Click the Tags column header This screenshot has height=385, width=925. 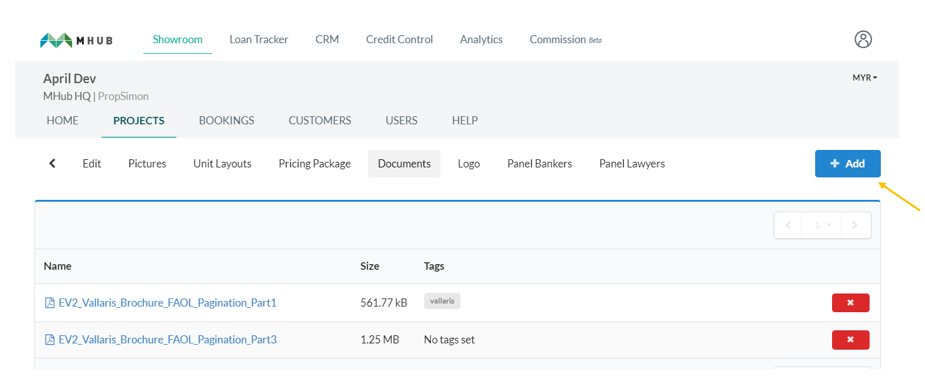pos(434,266)
